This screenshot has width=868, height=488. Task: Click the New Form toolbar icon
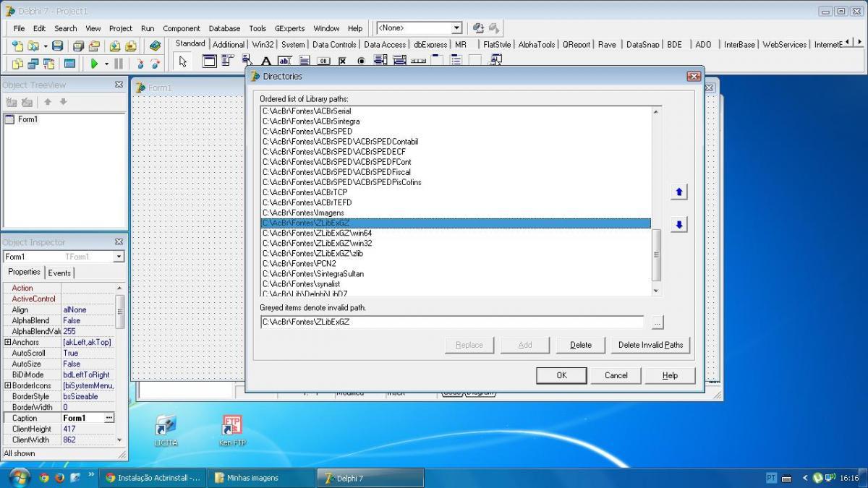(x=69, y=64)
